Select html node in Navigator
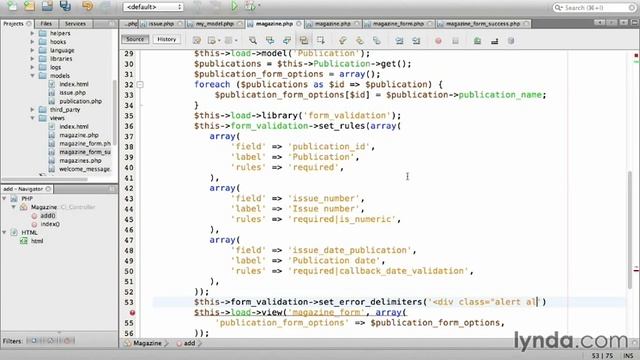This screenshot has width=640, height=360. [x=37, y=241]
